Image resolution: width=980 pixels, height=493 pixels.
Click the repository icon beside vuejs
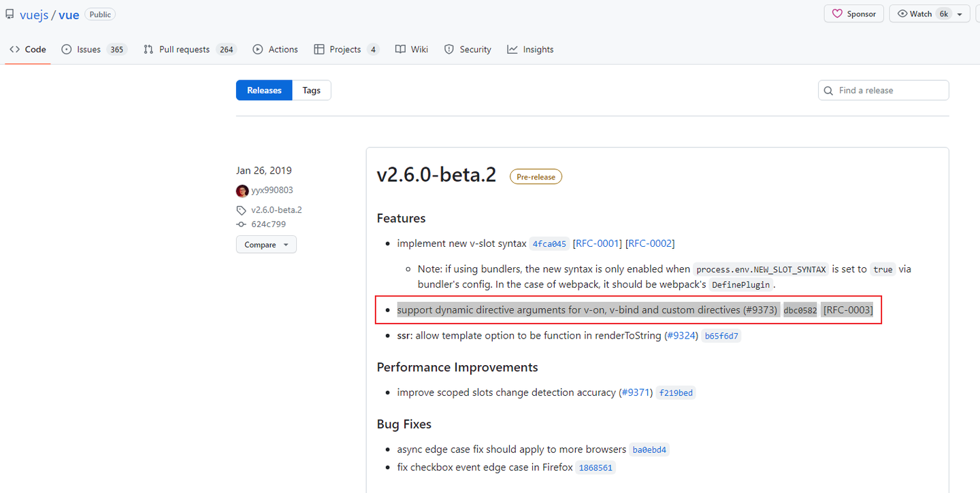10,14
